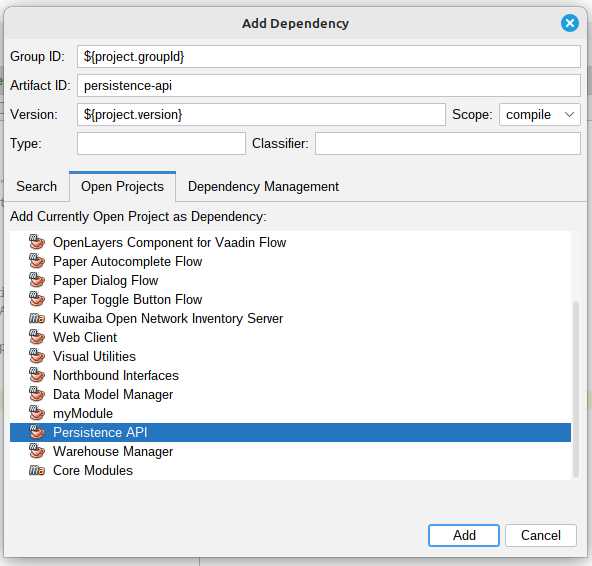Click the project list vertical scrollbar
Viewport: 592px width, 566px height.
575,389
